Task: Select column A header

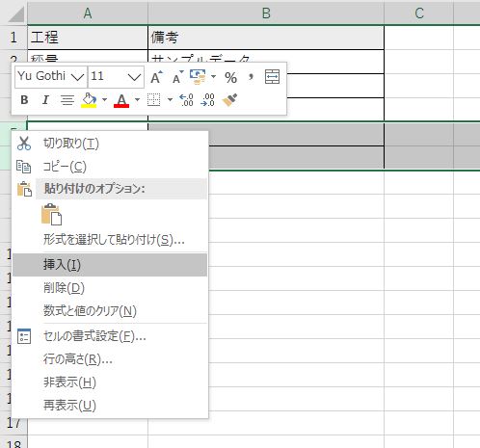Action: [x=88, y=13]
